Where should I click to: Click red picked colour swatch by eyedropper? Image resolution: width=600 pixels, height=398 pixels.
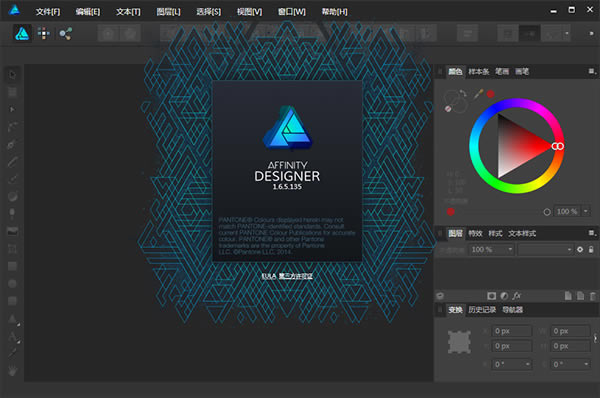[491, 94]
